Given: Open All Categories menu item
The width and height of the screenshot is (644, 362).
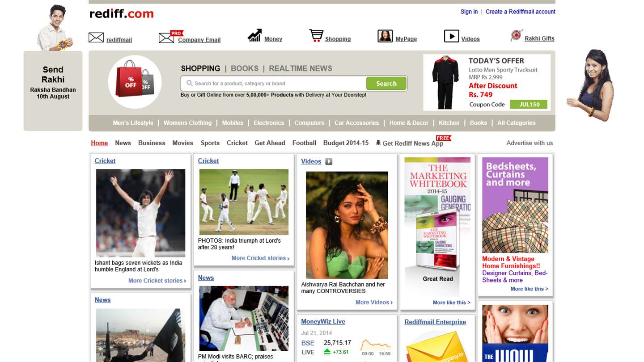Looking at the screenshot, I should tap(517, 123).
